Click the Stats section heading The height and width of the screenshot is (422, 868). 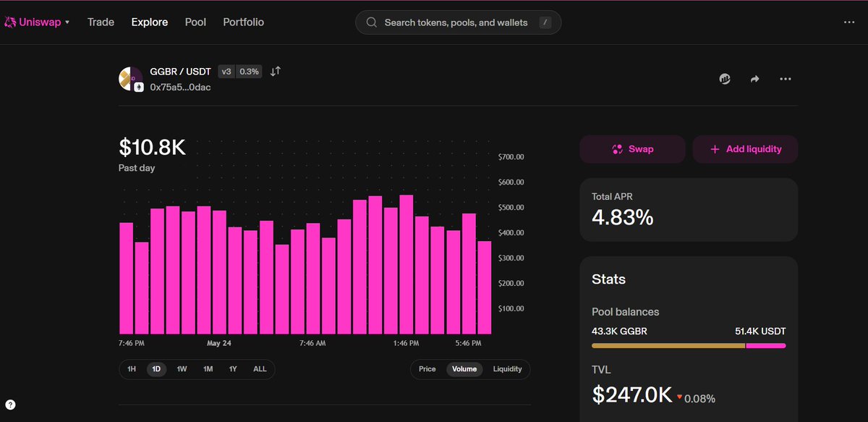(609, 279)
